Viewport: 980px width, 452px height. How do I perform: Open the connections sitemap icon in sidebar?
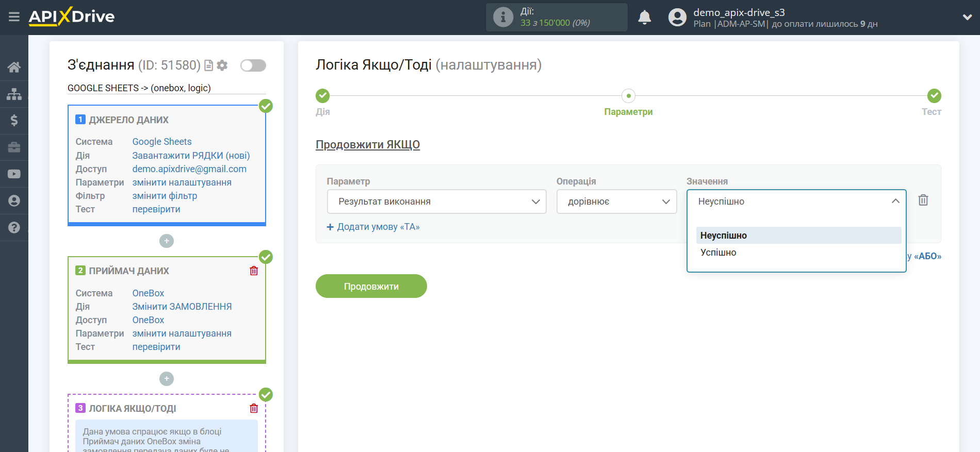coord(14,94)
